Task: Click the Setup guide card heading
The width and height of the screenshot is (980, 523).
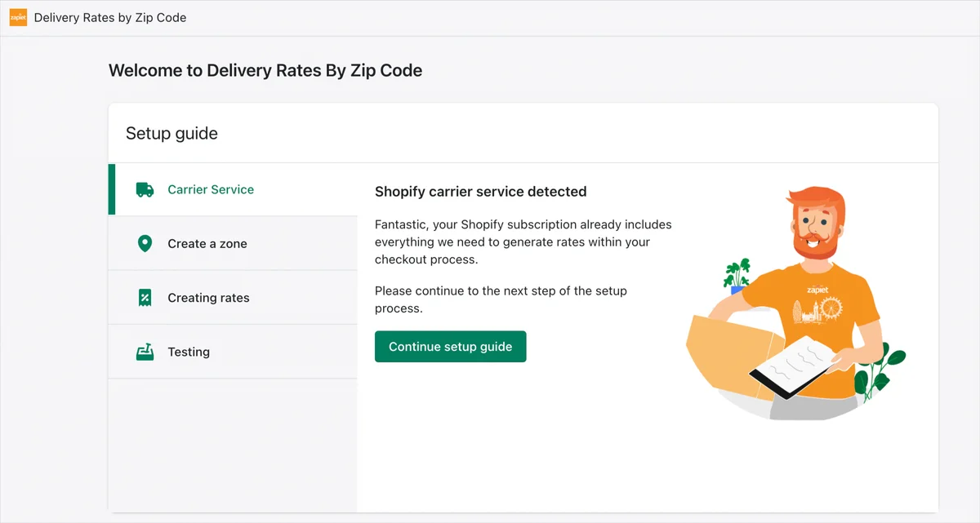Action: (x=171, y=133)
